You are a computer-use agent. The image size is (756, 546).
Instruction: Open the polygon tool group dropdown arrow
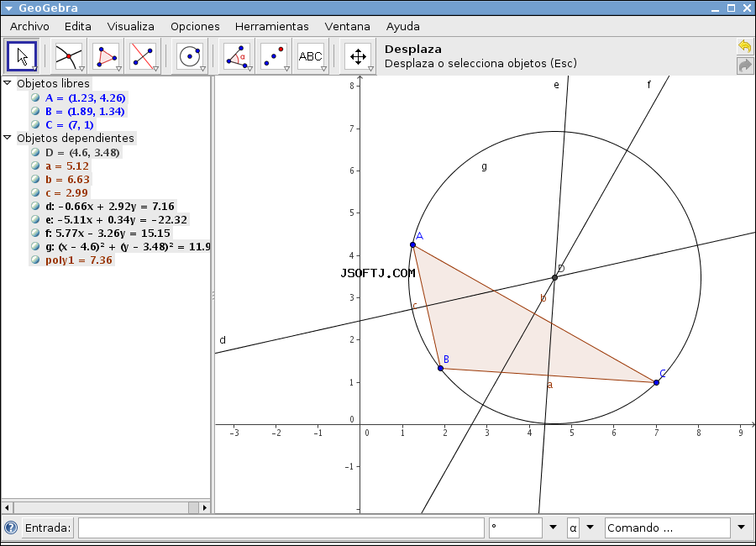[118, 69]
